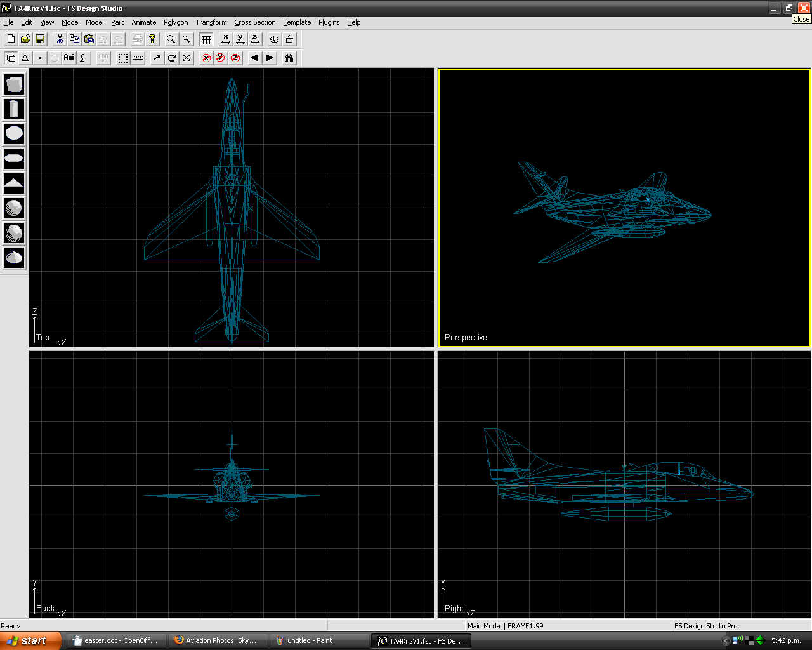Viewport: 812px width, 650px height.
Task: Switch to polygon mode triangle button
Action: pos(25,58)
